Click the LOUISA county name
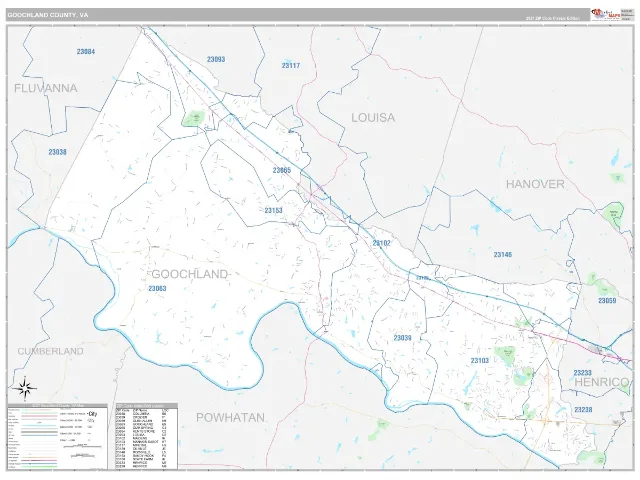This screenshot has width=640, height=480. (x=373, y=118)
